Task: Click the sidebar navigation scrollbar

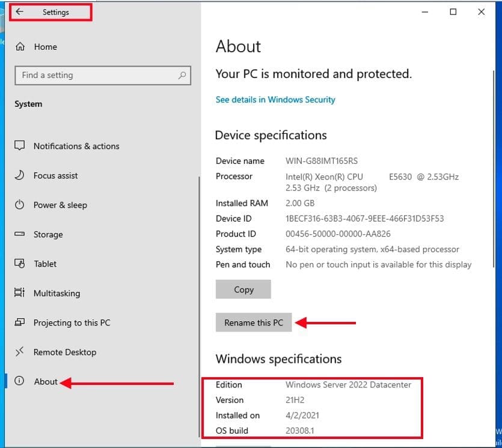Action: tap(199, 300)
